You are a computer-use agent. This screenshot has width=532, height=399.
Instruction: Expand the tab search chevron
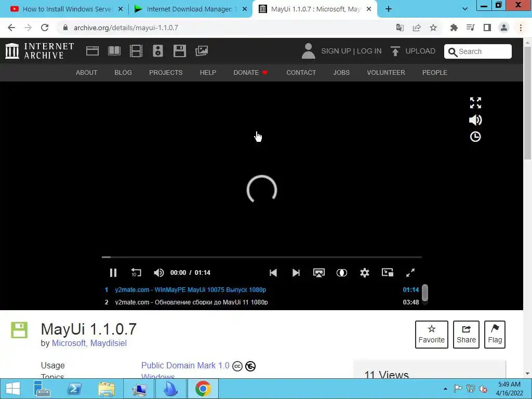click(x=465, y=9)
